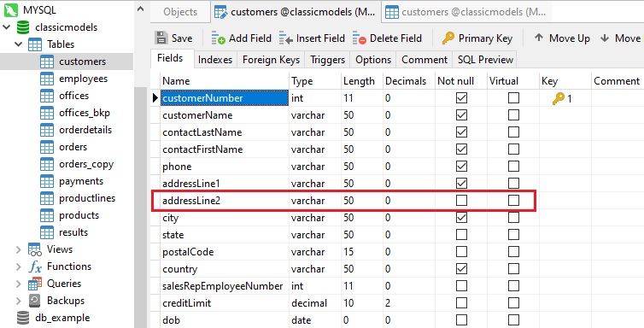Toggle Virtual checkbox for customerNumber

click(513, 97)
